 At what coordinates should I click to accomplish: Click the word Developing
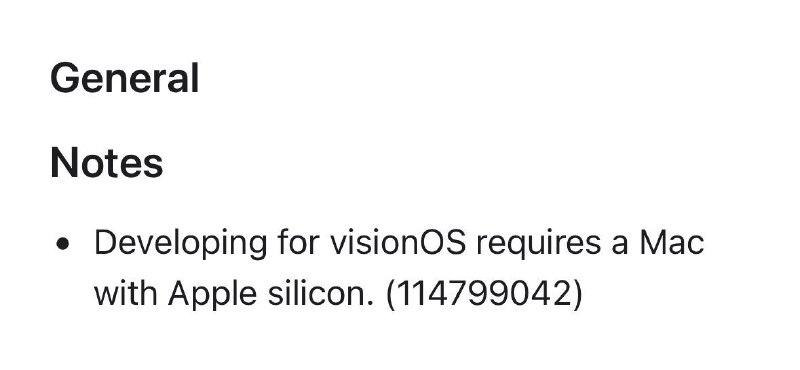(x=181, y=243)
